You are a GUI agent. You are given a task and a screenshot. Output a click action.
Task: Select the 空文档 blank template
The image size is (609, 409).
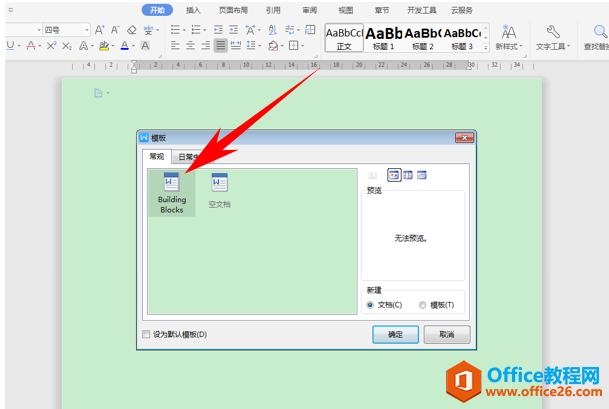219,191
